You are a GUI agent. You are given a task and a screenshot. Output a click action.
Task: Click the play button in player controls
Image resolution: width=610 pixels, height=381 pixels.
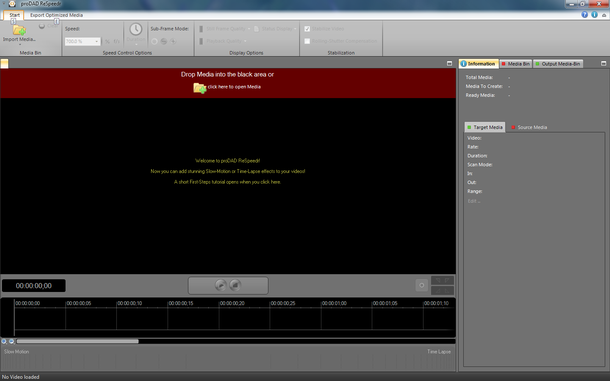(221, 285)
